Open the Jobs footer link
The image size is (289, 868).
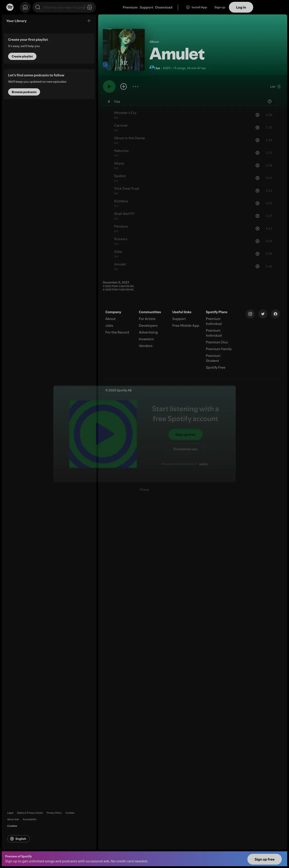click(109, 325)
